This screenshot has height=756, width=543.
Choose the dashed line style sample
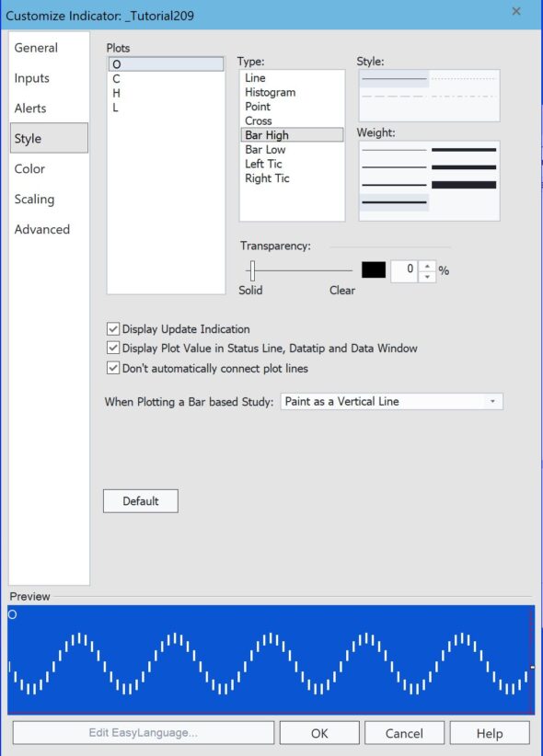pyautogui.click(x=394, y=96)
